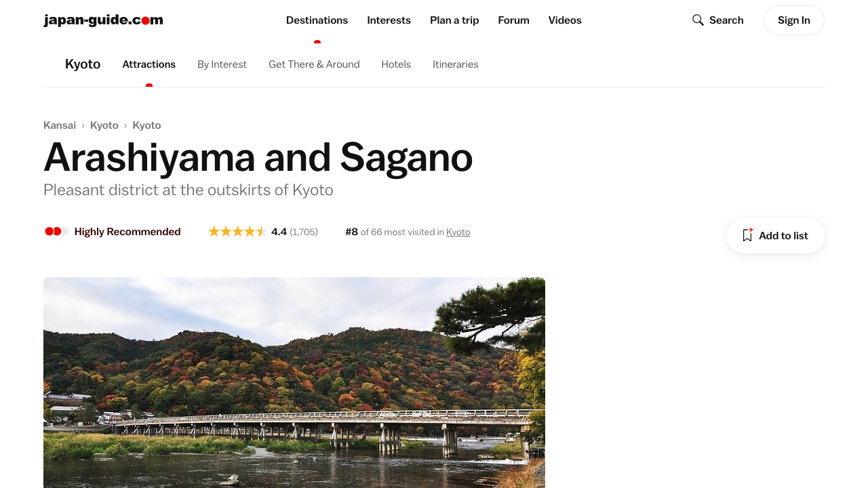Open the Togetsukyo bridge photo
The width and height of the screenshot is (868, 488).
tap(294, 382)
